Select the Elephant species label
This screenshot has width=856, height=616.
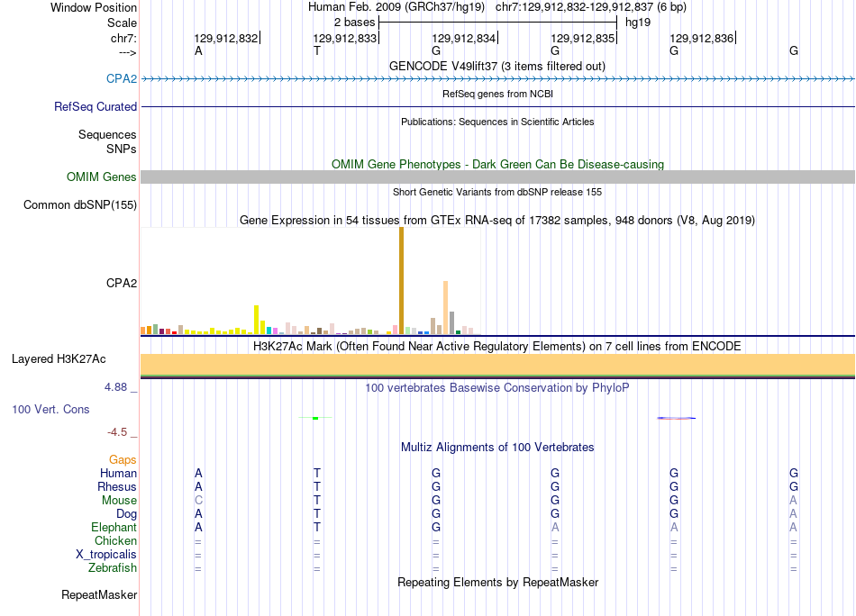click(x=114, y=527)
